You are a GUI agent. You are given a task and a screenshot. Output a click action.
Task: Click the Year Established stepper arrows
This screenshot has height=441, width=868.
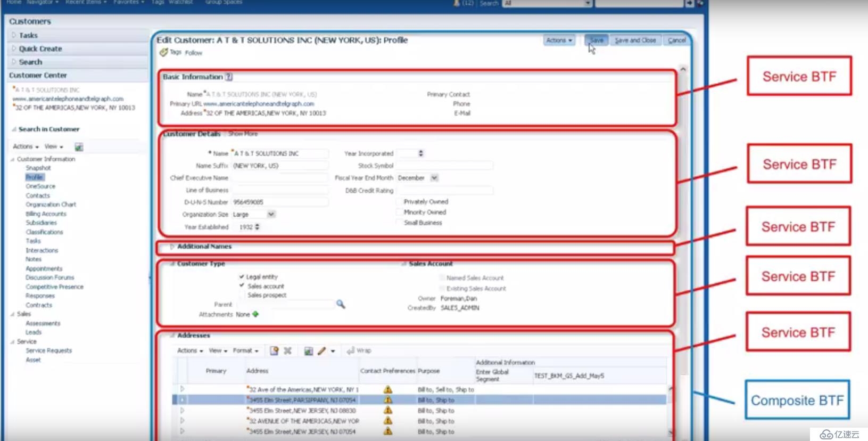pyautogui.click(x=258, y=227)
